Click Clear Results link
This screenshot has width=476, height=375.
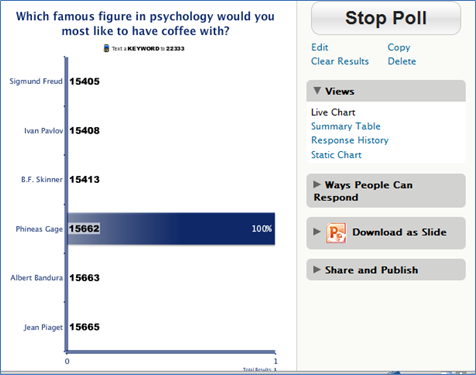tap(340, 61)
